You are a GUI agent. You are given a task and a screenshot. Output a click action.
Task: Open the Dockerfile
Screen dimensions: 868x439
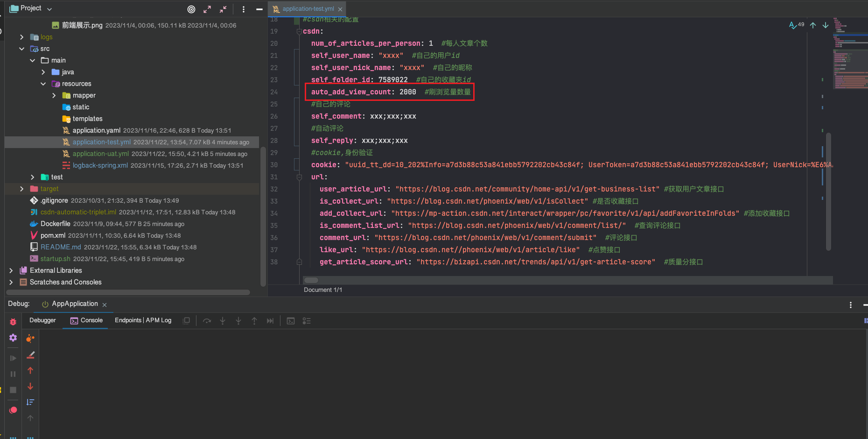[55, 224]
